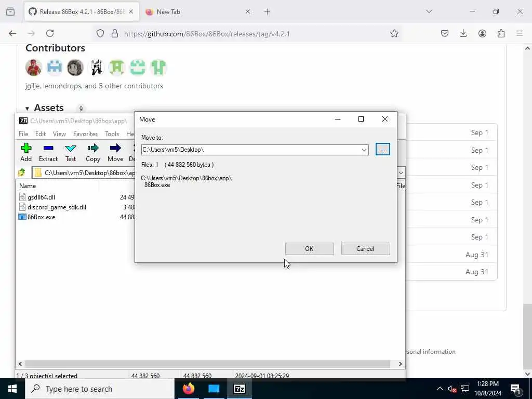Open a new browser tab with plus
The image size is (532, 399).
(x=267, y=12)
